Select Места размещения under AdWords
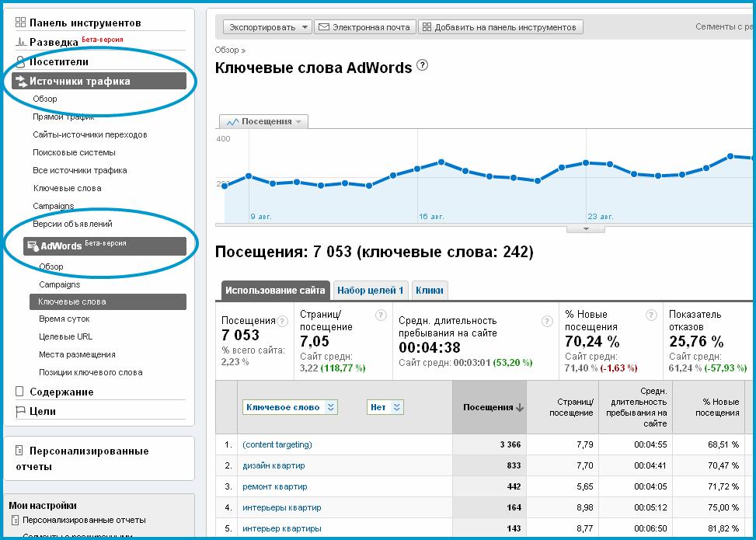This screenshot has height=540, width=756. (77, 354)
